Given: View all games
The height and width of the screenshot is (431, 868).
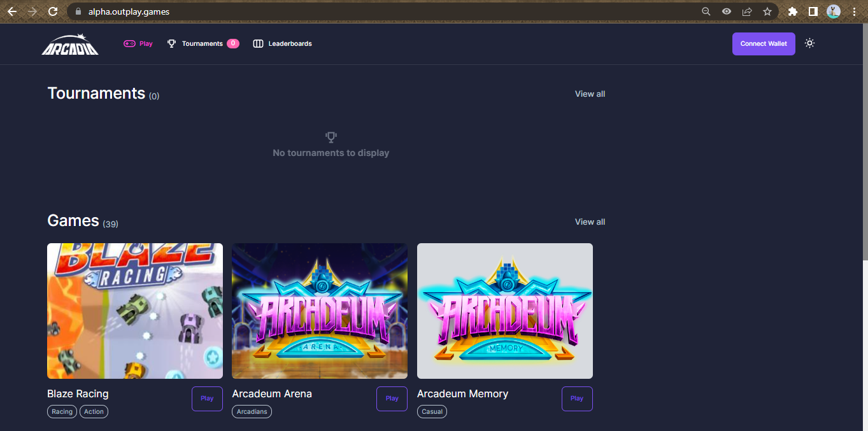Looking at the screenshot, I should coord(590,222).
